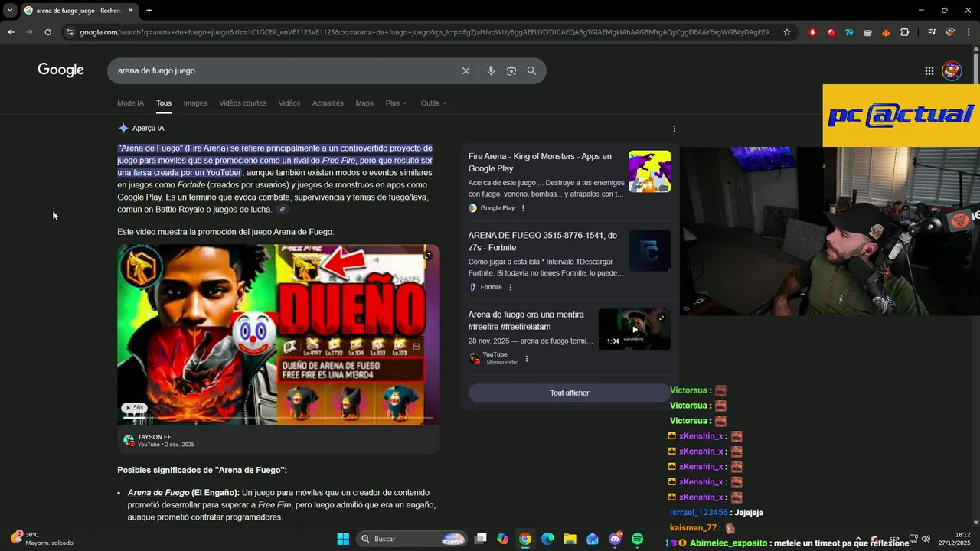Expand the Plus search filter dropdown
980x551 pixels.
396,103
